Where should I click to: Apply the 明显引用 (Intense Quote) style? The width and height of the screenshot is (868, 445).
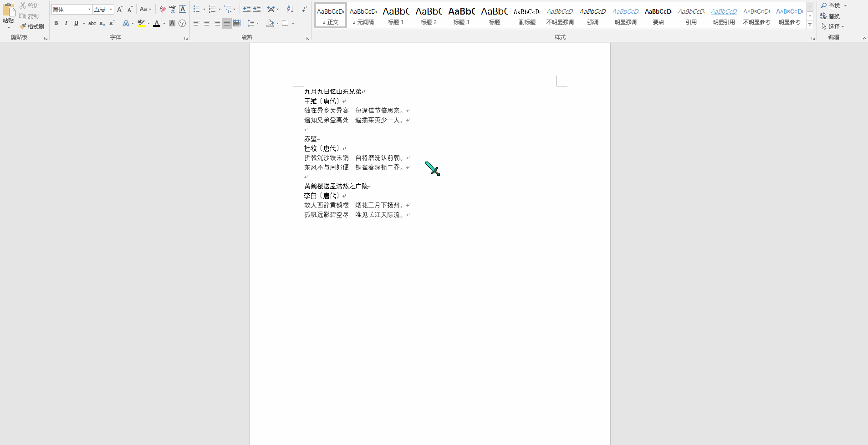pyautogui.click(x=724, y=15)
